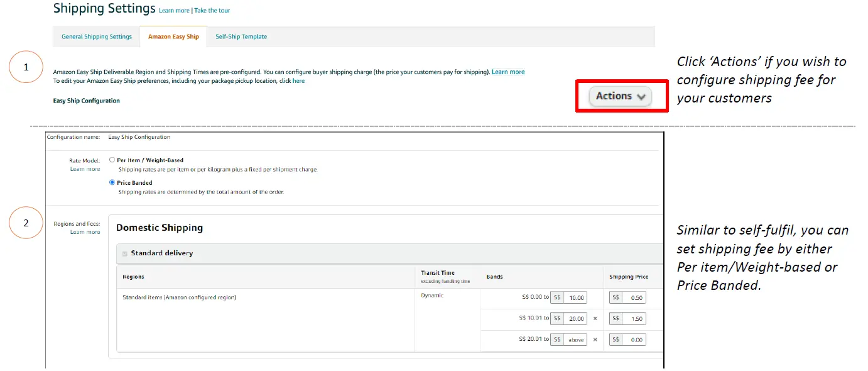Screen dimensions: 868x371
Task: Open Learn more under Rate Model
Action: (85, 169)
